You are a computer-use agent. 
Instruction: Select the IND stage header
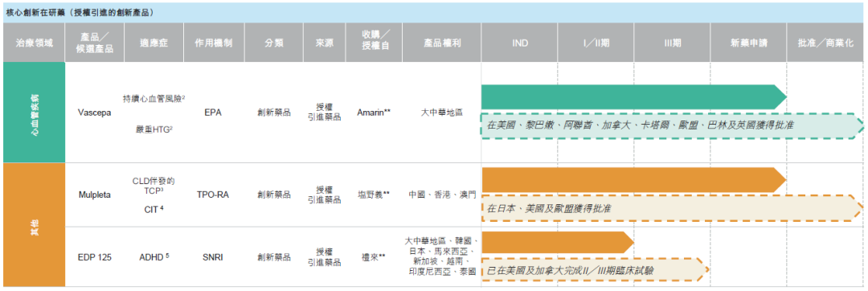[x=519, y=43]
